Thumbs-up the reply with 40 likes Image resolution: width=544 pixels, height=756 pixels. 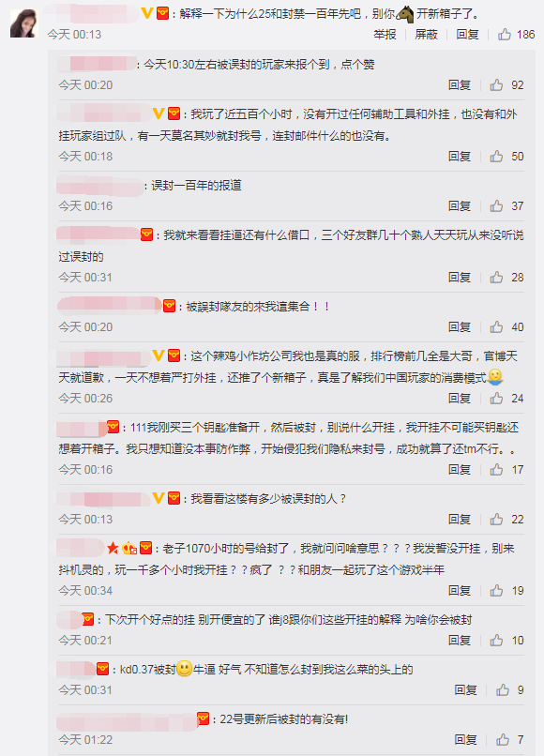point(496,327)
